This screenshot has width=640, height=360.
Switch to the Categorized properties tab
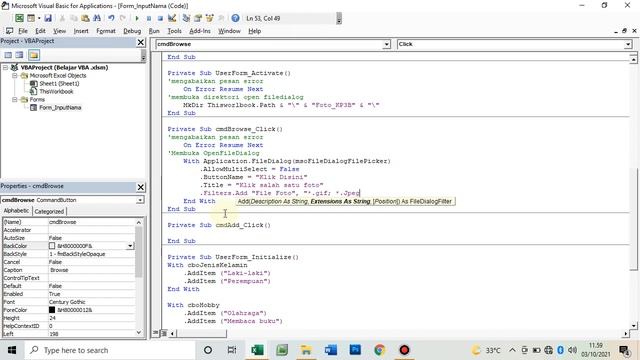(49, 211)
